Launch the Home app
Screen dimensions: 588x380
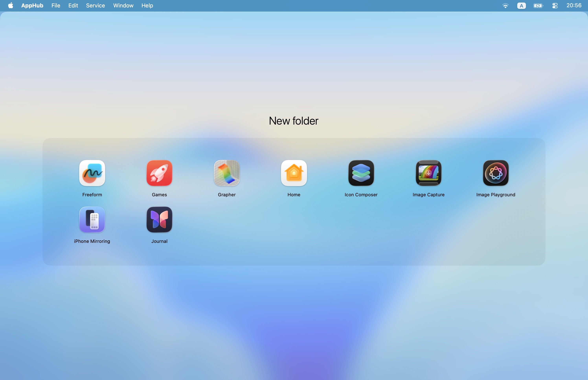[x=294, y=173]
